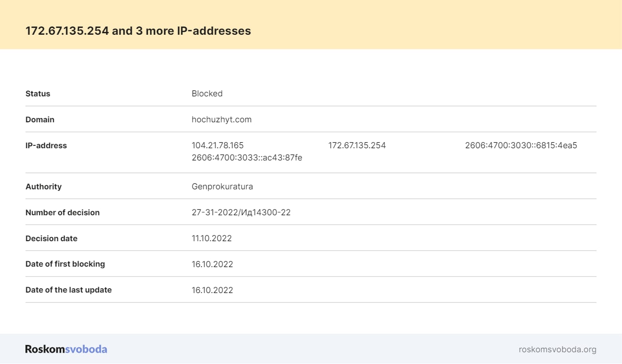Click the hochuzhyt.com domain value
The image size is (622, 364).
(221, 119)
